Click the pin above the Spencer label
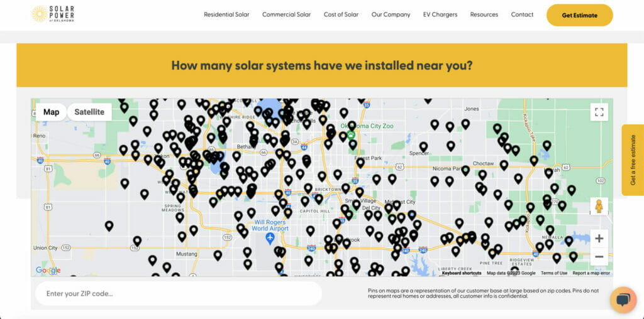This screenshot has width=644, height=319. point(423,146)
